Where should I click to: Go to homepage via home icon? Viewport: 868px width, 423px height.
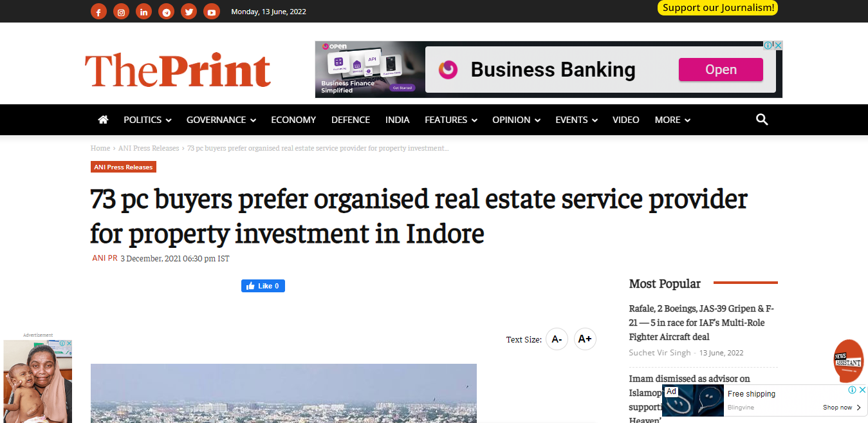103,120
